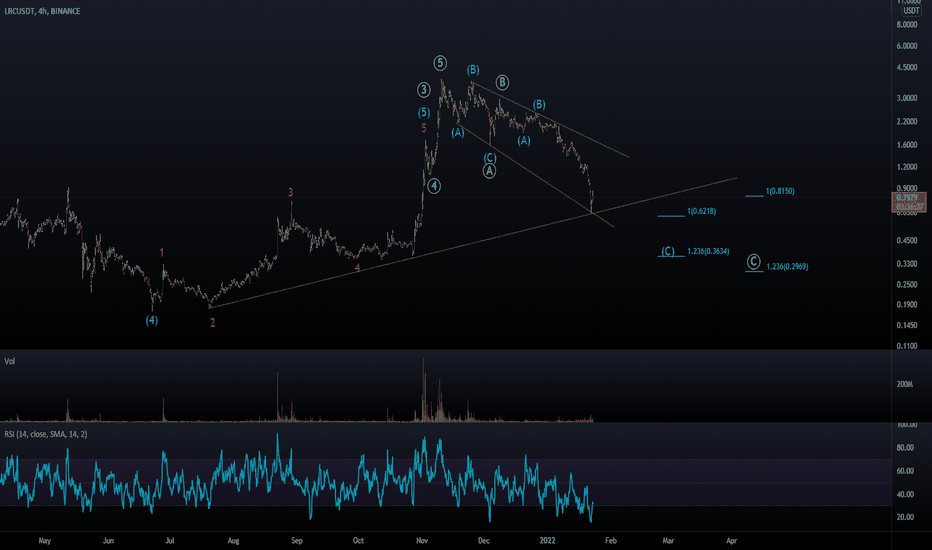Click the 0.1900 price axis label

(x=907, y=305)
